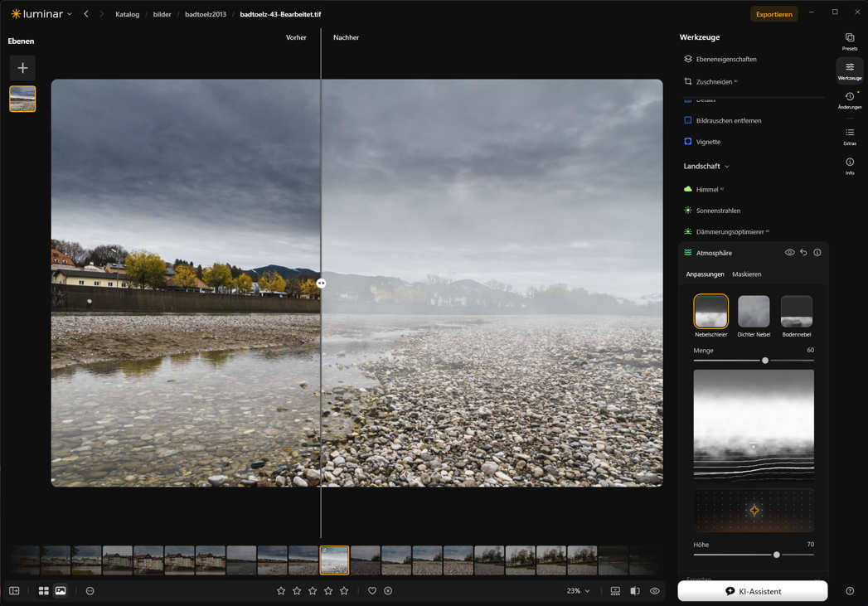Set rating to four stars

pos(328,590)
